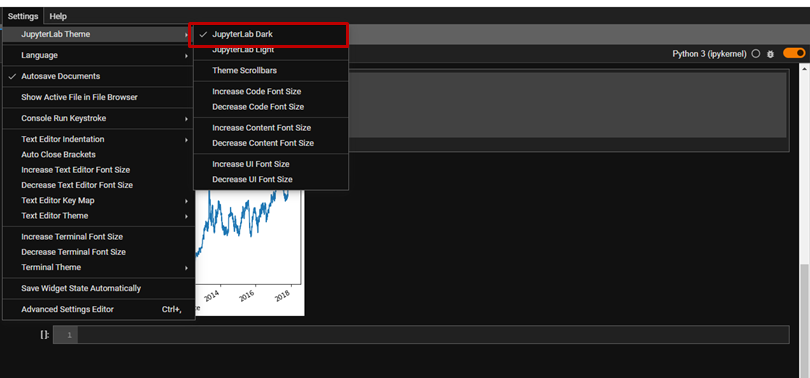Switch kernel via Python 3 (ipykernel) label
Screen dimensions: 810x378
[x=709, y=54]
